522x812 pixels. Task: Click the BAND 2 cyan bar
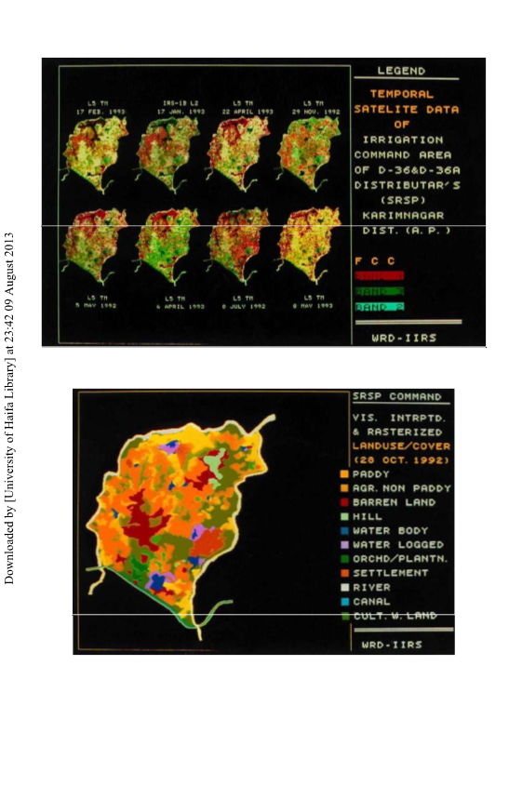coord(380,307)
